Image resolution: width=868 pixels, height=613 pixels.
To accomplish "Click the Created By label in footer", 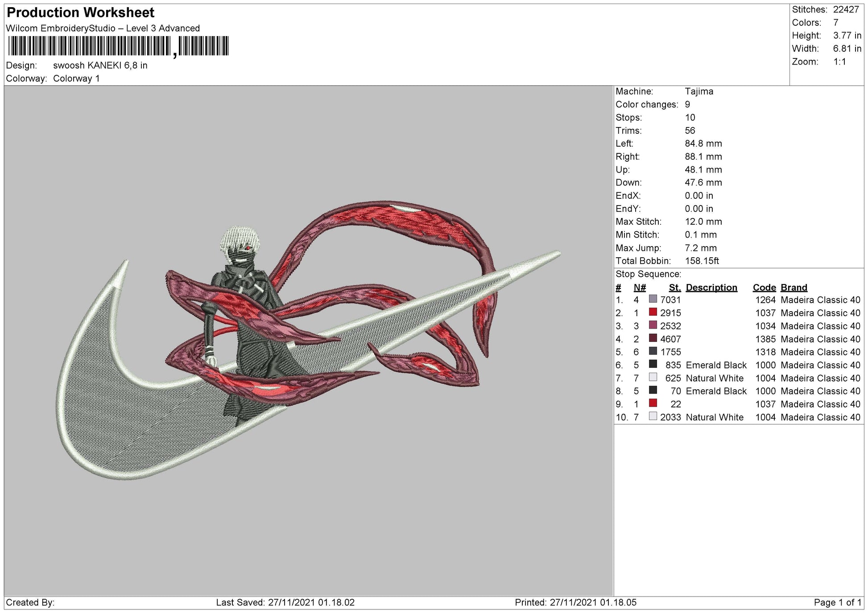I will [30, 603].
